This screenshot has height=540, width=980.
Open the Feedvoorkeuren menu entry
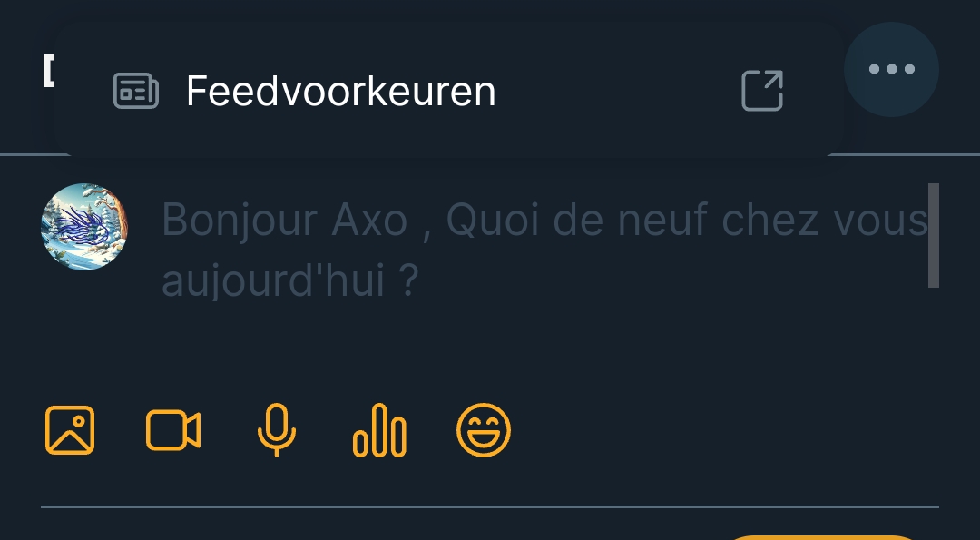448,92
